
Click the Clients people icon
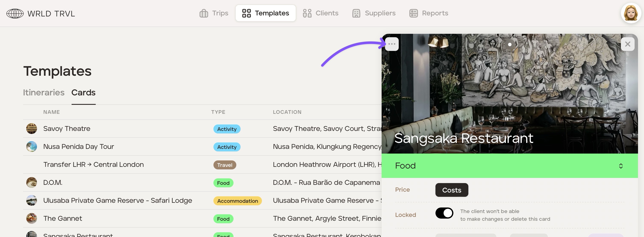pos(307,13)
